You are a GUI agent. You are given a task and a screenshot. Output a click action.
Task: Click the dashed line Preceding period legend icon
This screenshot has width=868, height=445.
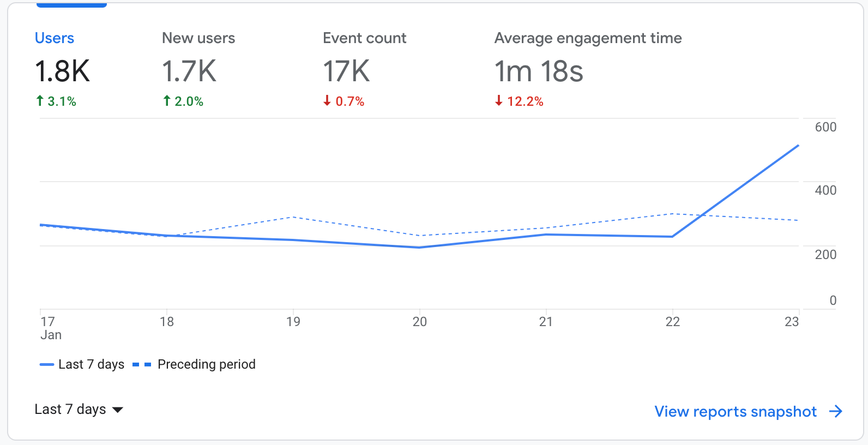point(142,364)
